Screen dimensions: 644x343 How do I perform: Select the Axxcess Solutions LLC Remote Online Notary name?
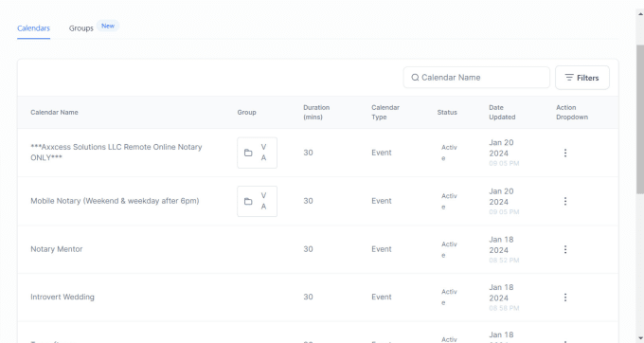click(116, 153)
